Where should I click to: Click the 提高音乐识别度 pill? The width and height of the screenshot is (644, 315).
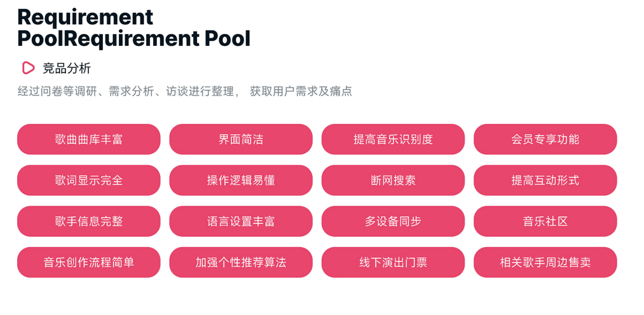393,139
